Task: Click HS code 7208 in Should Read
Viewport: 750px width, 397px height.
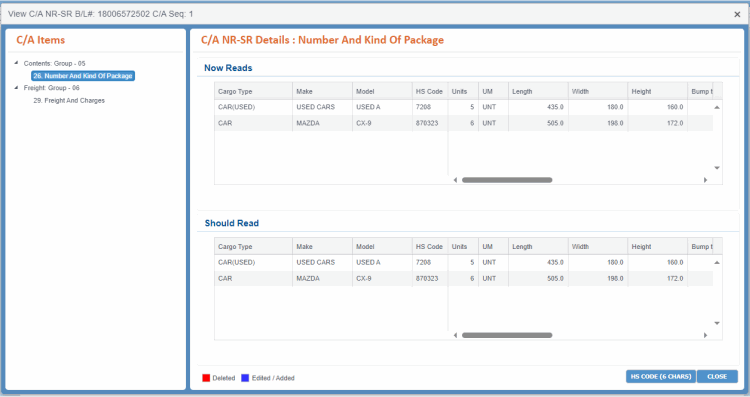Action: [430, 263]
